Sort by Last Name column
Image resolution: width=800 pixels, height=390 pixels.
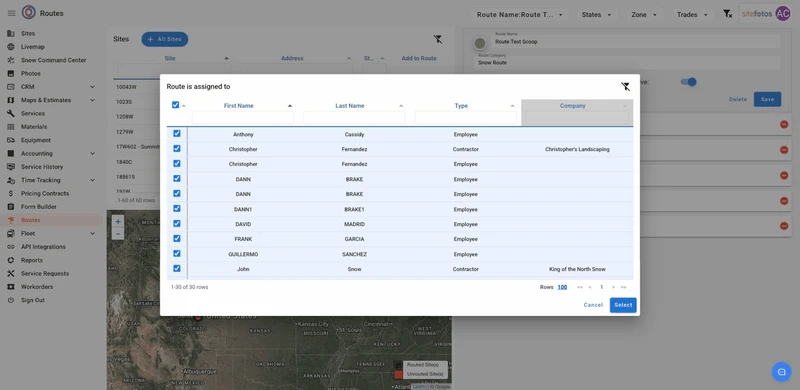coord(350,106)
